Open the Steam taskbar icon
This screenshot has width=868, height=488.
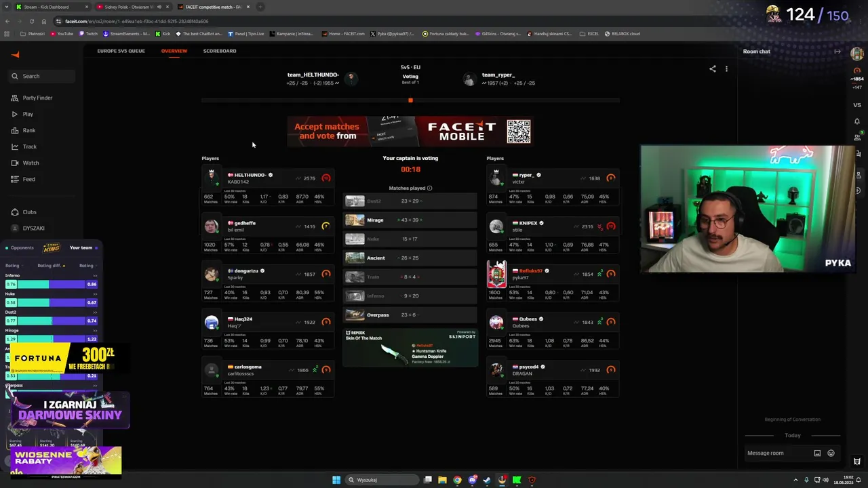487,480
